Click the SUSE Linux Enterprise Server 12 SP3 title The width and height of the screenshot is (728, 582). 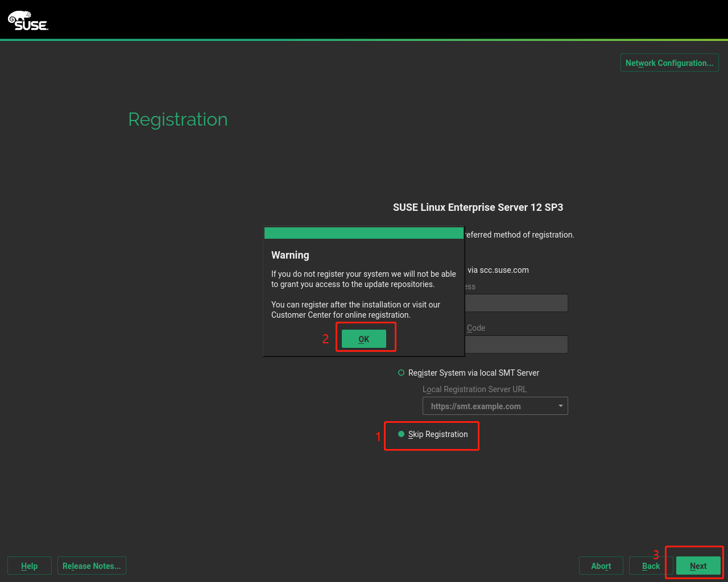click(478, 207)
